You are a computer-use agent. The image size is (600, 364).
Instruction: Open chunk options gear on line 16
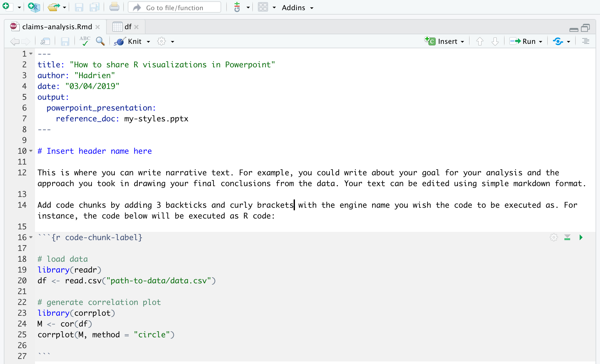coord(554,238)
